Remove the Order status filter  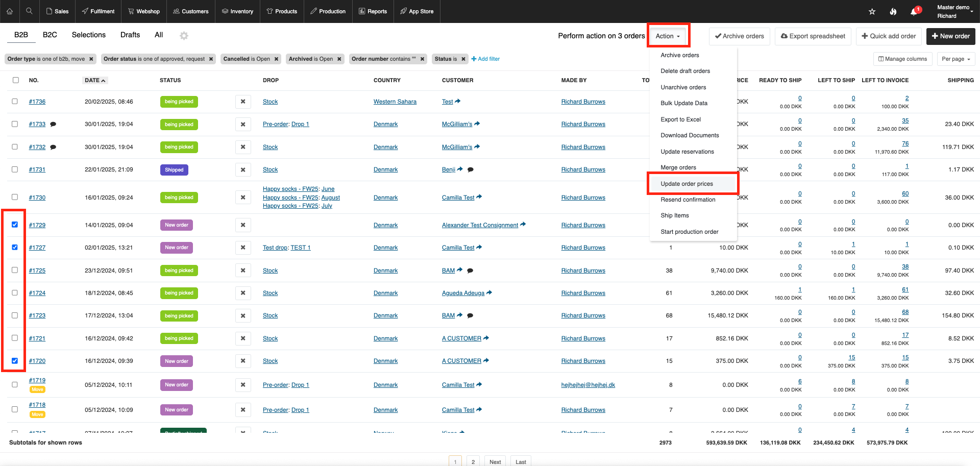[x=211, y=59]
